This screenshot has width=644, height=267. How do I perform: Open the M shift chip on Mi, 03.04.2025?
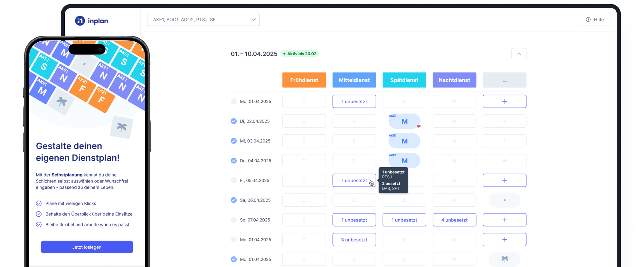pyautogui.click(x=404, y=141)
